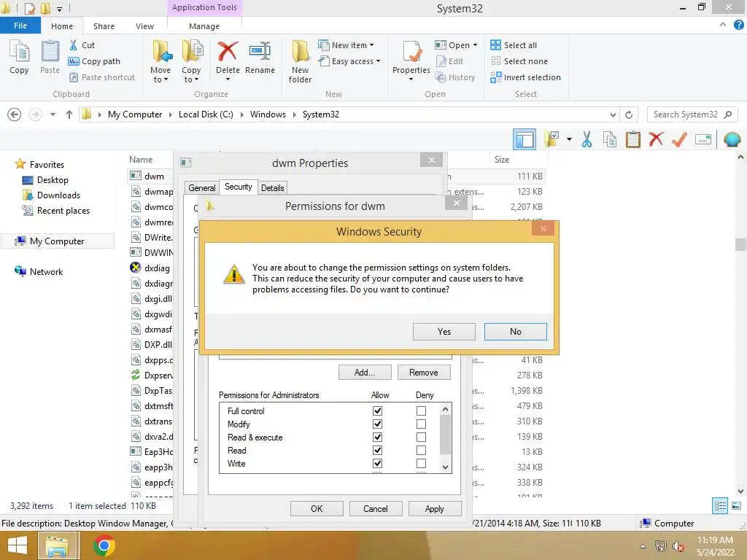The image size is (747, 560).
Task: Click Cancel in Permissions dialog
Action: pyautogui.click(x=376, y=508)
